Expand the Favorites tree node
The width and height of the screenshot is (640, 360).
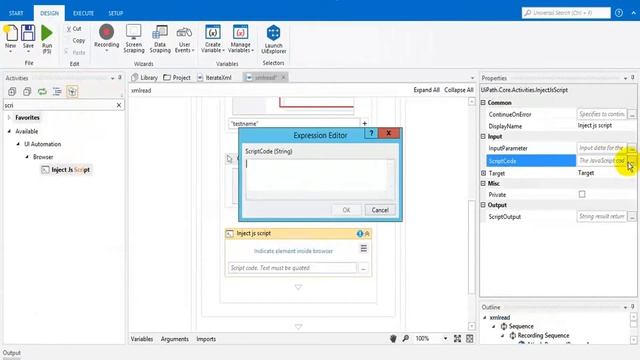pos(9,118)
